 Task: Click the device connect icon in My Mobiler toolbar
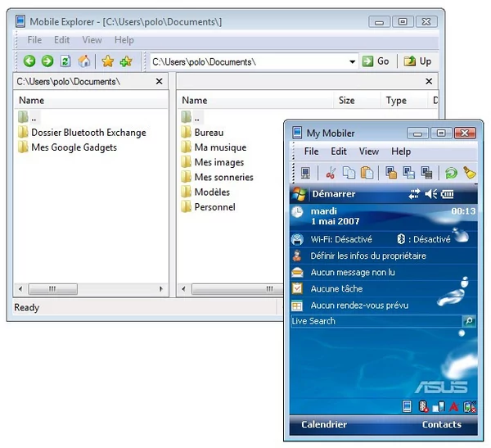click(305, 173)
